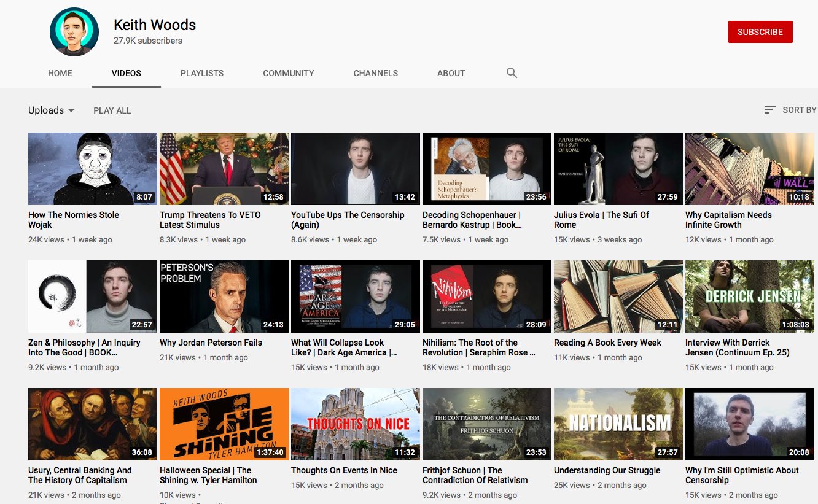Click the Keith Woods channel avatar
The width and height of the screenshot is (818, 504).
tap(74, 32)
